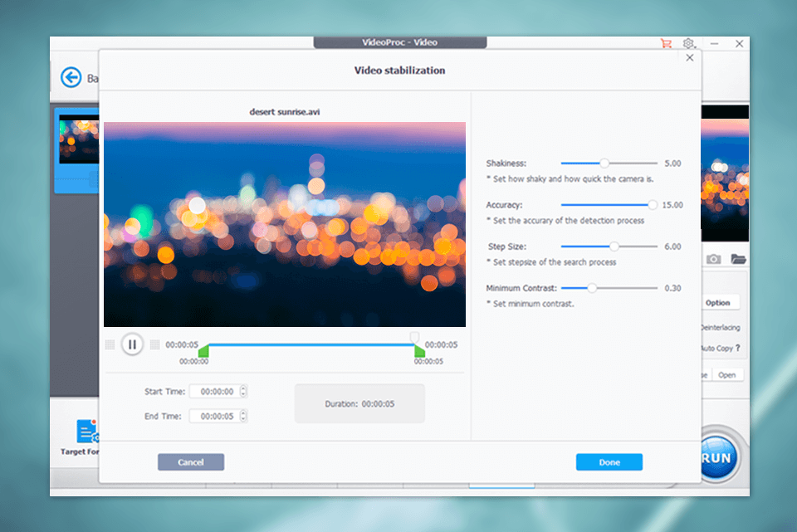The image size is (797, 532).
Task: Click the shopping cart icon
Action: click(664, 42)
